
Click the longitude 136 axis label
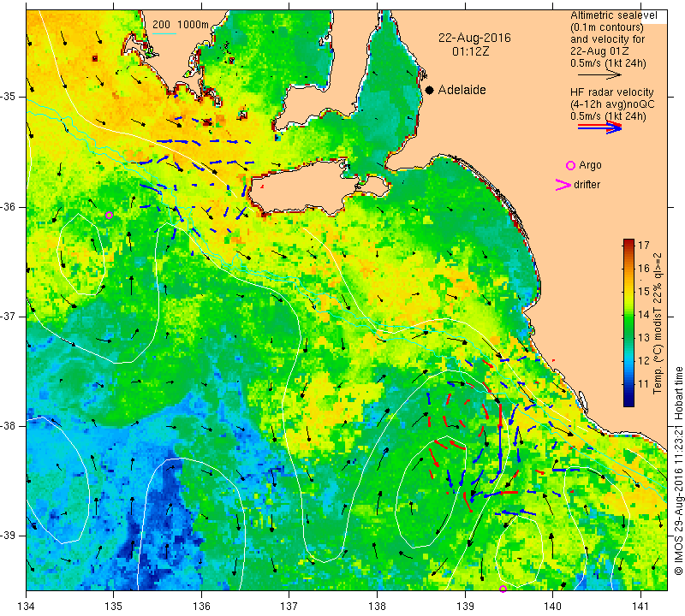point(201,607)
